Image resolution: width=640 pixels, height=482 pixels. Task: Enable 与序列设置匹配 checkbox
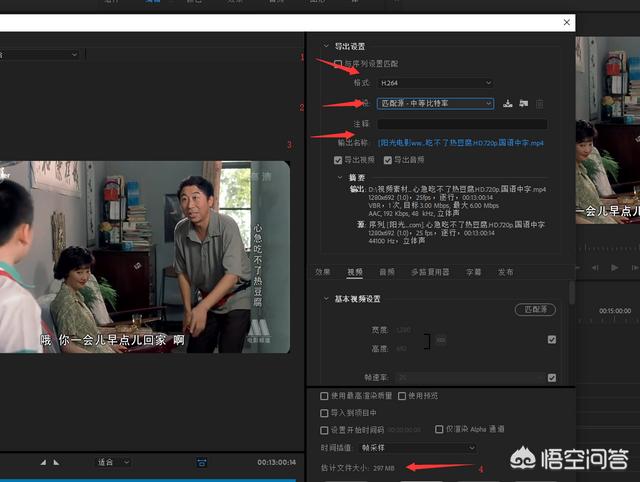coord(338,64)
